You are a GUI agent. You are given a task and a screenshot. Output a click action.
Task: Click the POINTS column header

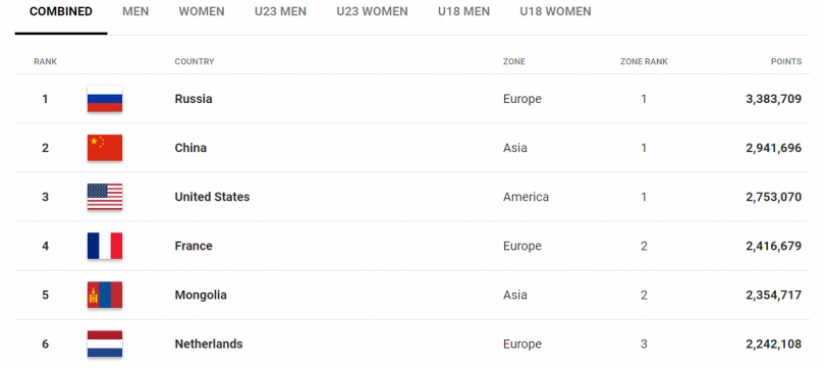point(786,62)
